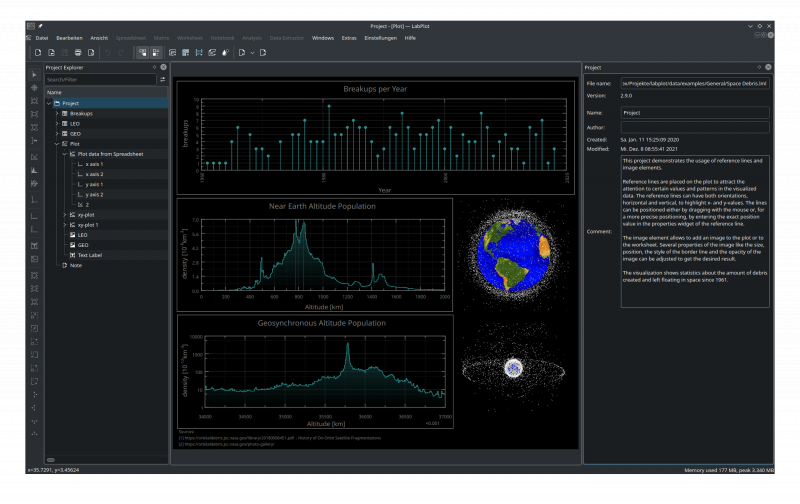Open the import file dropdown arrow in toolbar
This screenshot has height=504, width=800.
tap(252, 53)
